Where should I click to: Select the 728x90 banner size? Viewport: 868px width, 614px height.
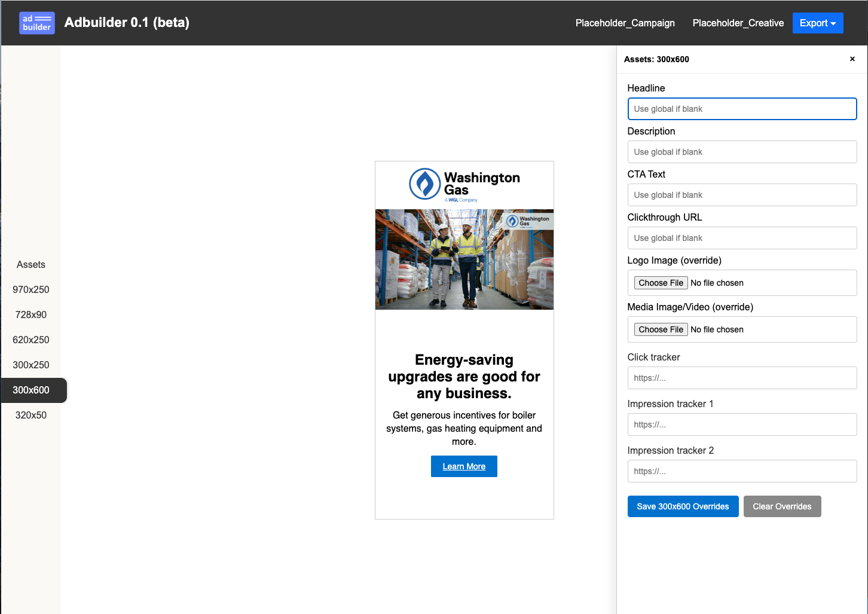point(30,314)
